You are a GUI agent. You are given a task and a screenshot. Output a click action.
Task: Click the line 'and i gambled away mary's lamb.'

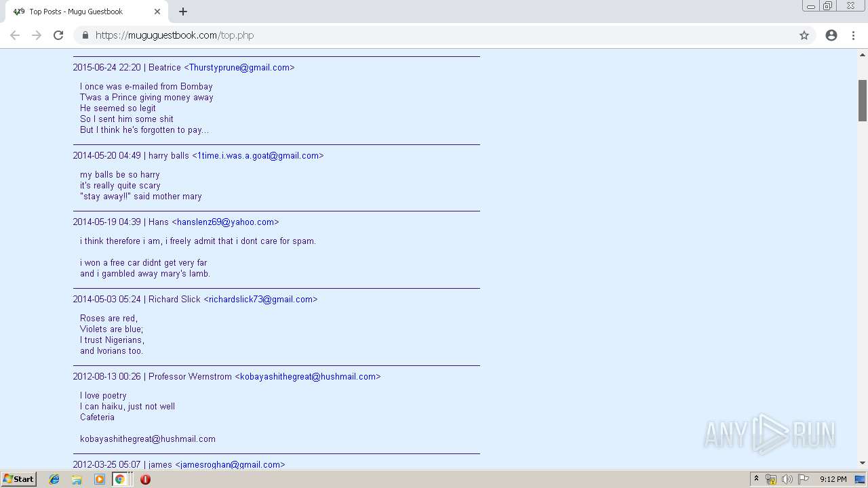(145, 274)
